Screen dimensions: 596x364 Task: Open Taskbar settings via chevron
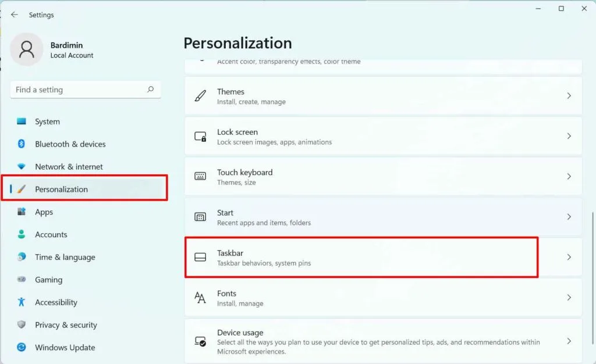569,257
